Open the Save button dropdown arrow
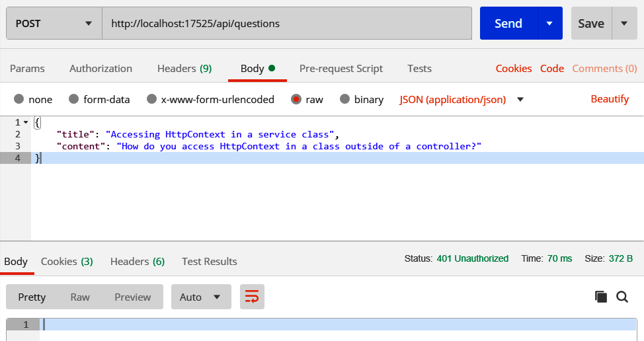Image resolution: width=644 pixels, height=341 pixels. click(x=624, y=23)
